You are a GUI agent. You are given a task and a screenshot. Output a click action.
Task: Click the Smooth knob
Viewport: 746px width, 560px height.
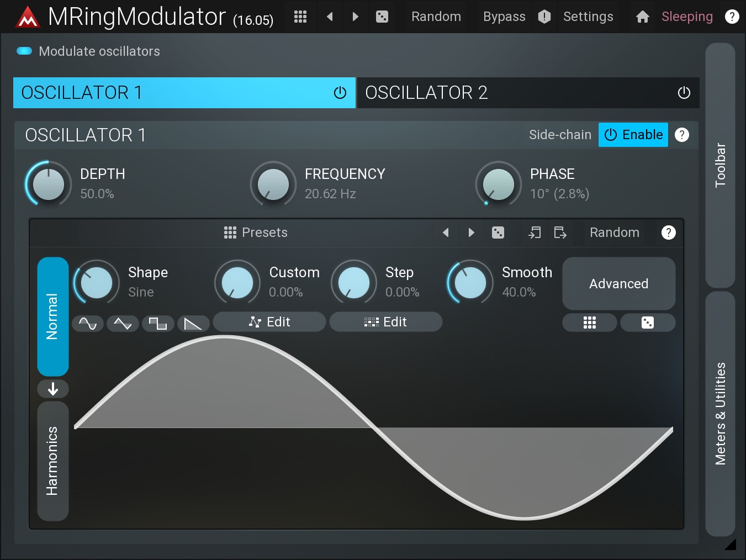[470, 282]
